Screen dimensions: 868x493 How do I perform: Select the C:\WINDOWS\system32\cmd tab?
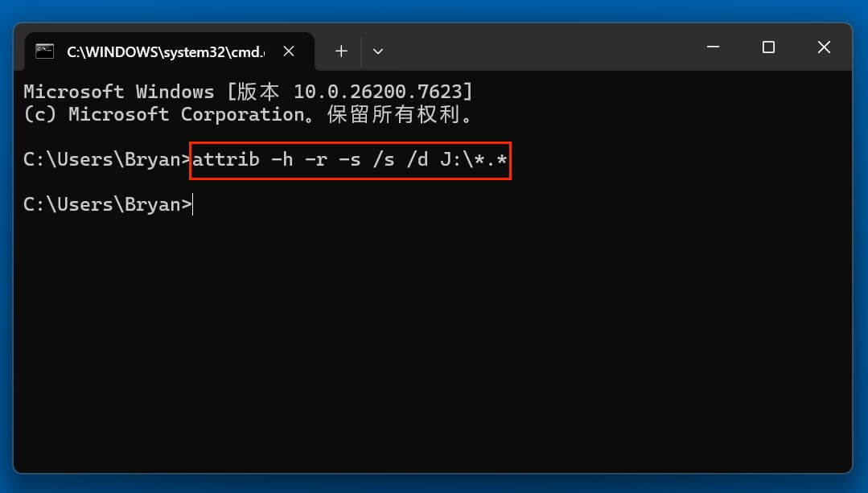(165, 51)
